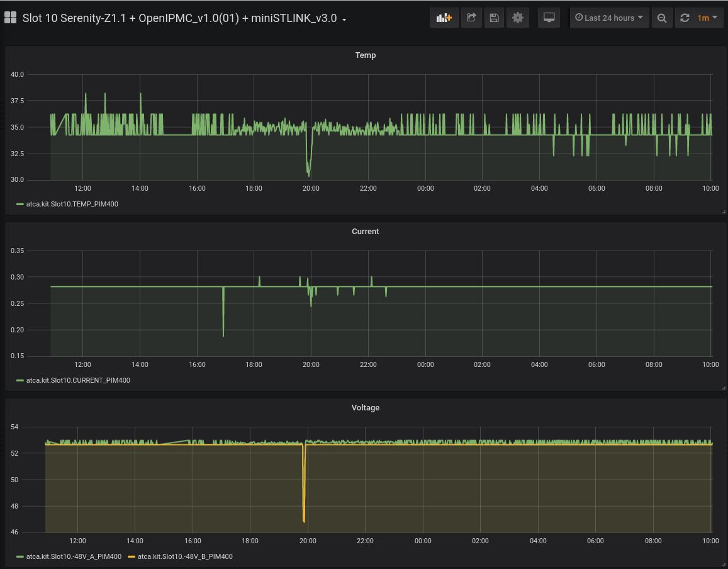The image size is (728, 569).
Task: Cycle view mode with the monitor icon
Action: (549, 18)
